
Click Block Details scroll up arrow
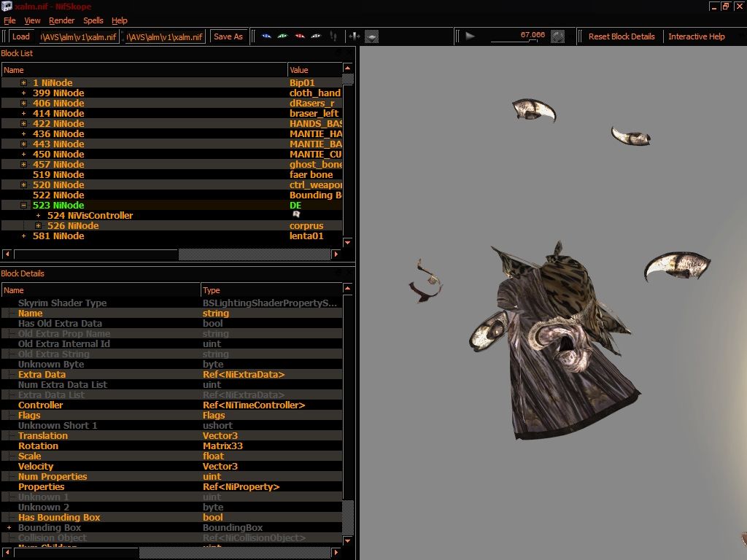click(x=348, y=289)
